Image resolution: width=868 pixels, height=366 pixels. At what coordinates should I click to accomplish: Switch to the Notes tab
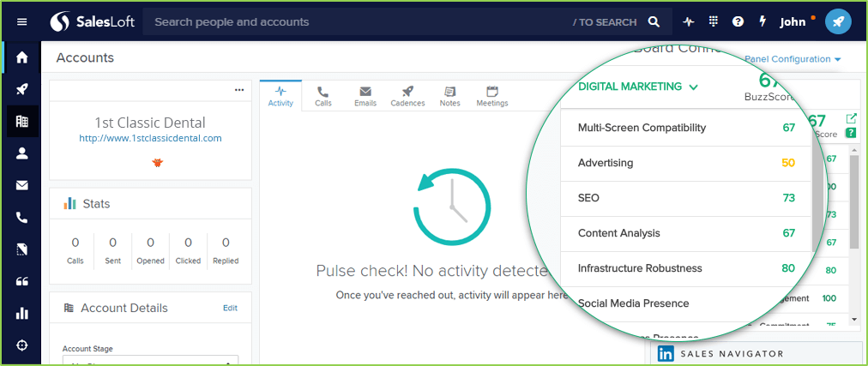coord(450,96)
